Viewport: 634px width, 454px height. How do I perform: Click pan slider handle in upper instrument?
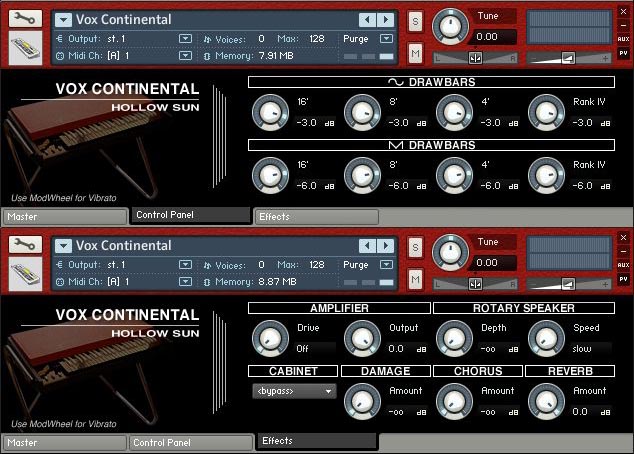475,58
